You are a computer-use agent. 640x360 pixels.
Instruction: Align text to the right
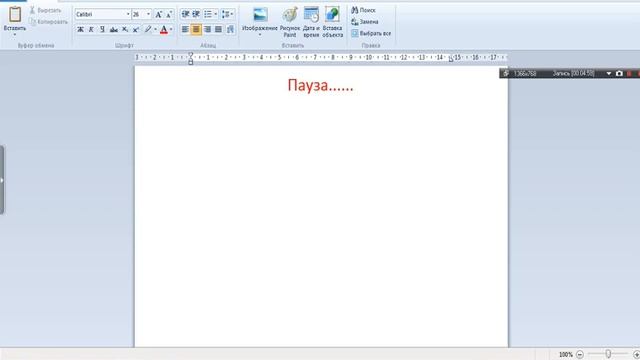tap(207, 29)
